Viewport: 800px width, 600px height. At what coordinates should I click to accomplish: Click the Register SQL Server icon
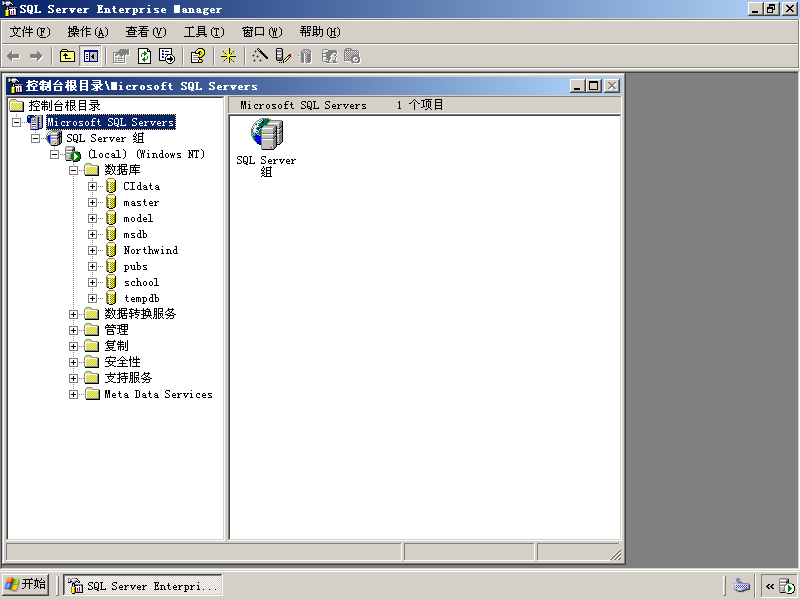pos(283,56)
